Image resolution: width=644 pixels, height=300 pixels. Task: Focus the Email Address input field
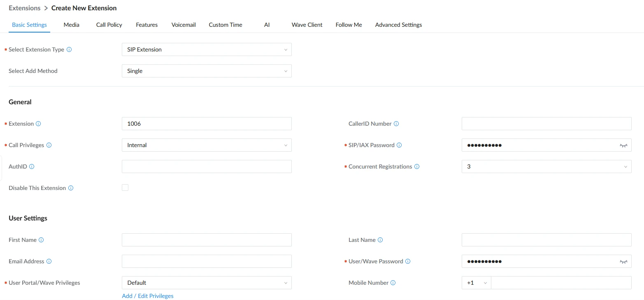click(x=207, y=261)
